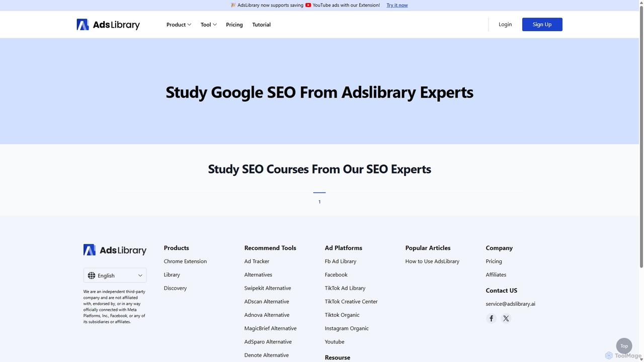
Task: Open the Facebook ad platform link
Action: (x=336, y=275)
